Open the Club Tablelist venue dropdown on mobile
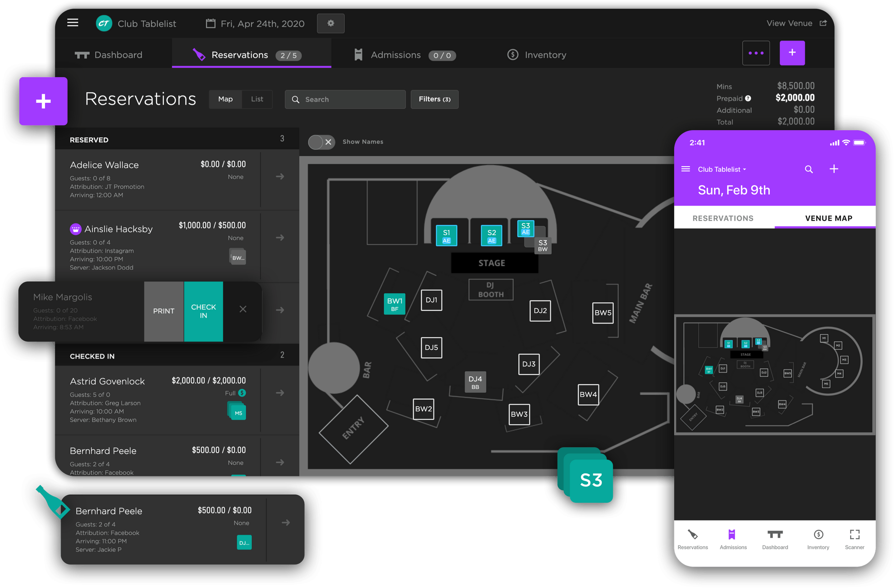The image size is (894, 588). coord(721,169)
